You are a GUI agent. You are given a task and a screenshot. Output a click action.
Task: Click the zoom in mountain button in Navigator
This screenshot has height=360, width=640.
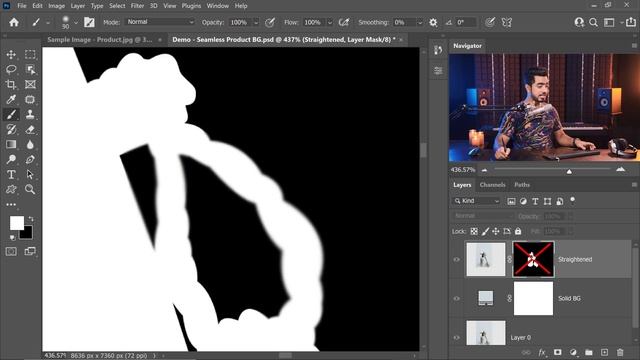point(620,169)
